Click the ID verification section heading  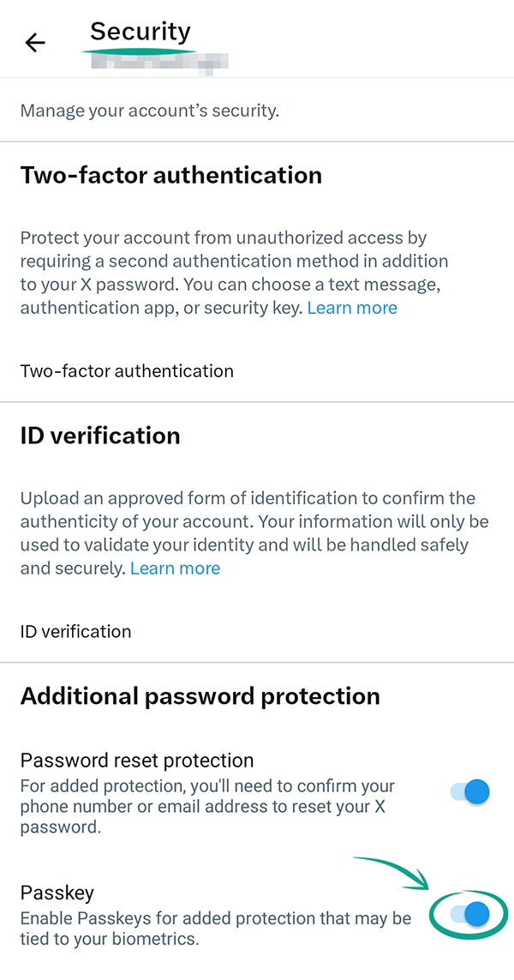point(100,436)
